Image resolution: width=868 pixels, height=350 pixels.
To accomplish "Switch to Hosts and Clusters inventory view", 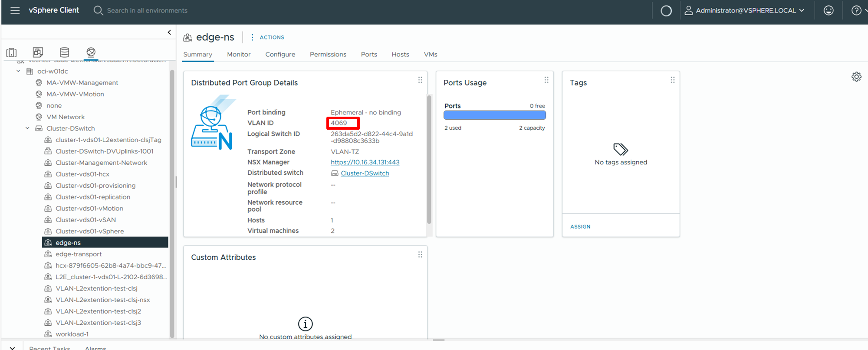I will pos(12,52).
